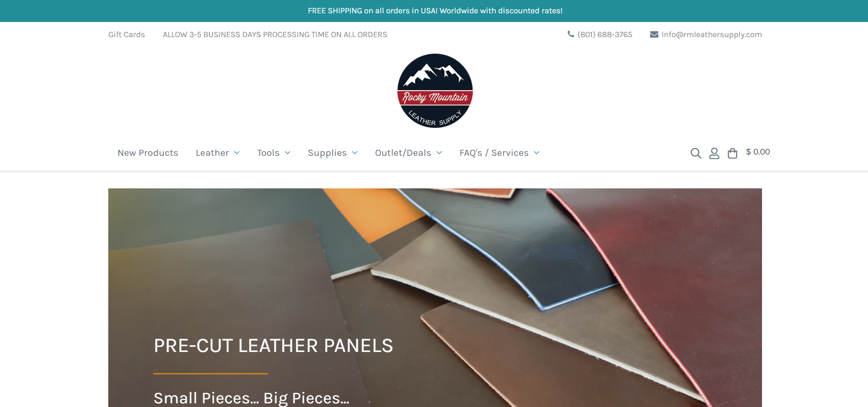Screen dimensions: 868x407
Task: Click the (801) 688-3765 phone link
Action: 605,34
